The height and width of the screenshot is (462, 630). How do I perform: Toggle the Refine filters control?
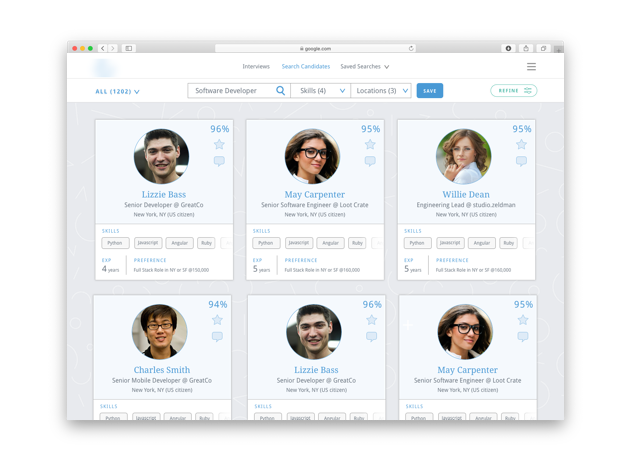coord(514,91)
